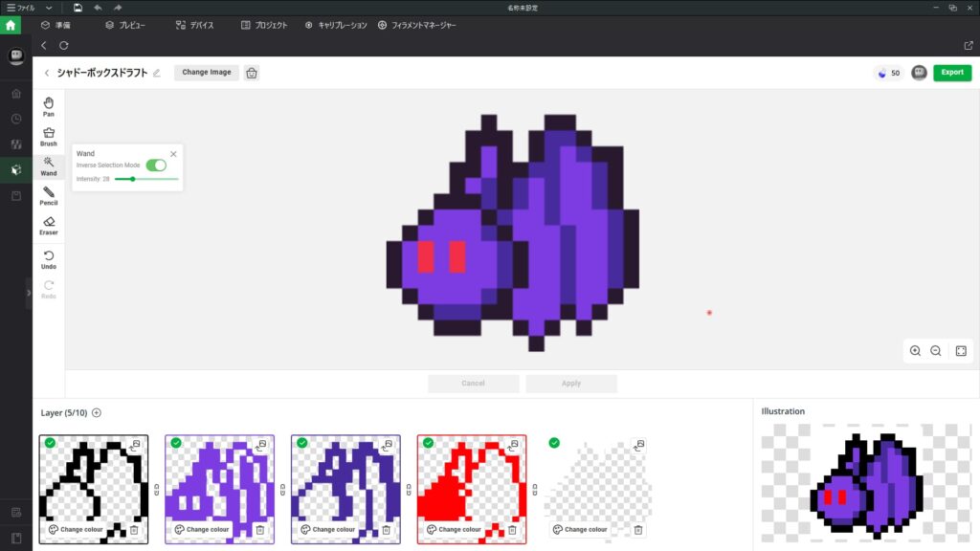Open the フィラメントマネージャー tab
The height and width of the screenshot is (551, 980).
click(x=416, y=25)
